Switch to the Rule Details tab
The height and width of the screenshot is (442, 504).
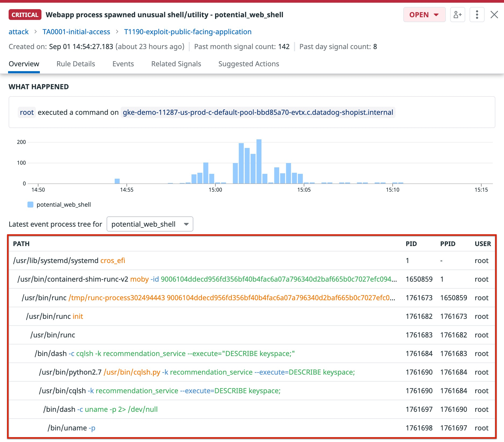tap(76, 64)
